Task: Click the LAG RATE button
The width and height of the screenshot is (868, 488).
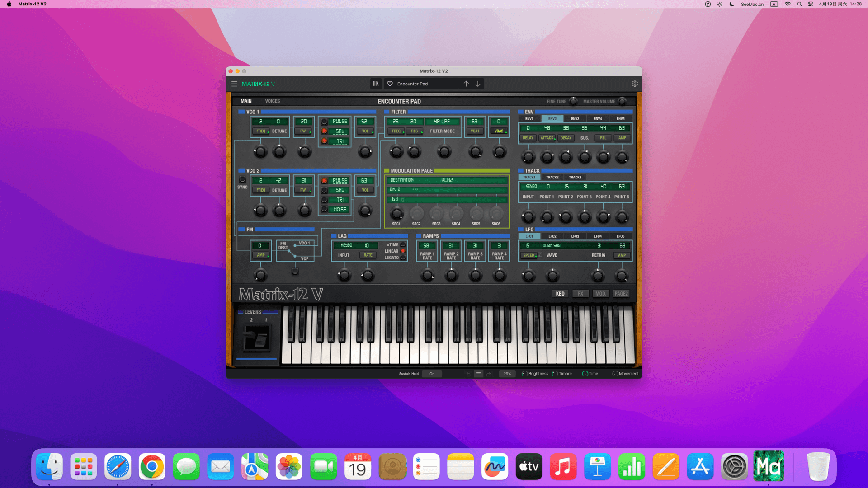Action: click(368, 255)
